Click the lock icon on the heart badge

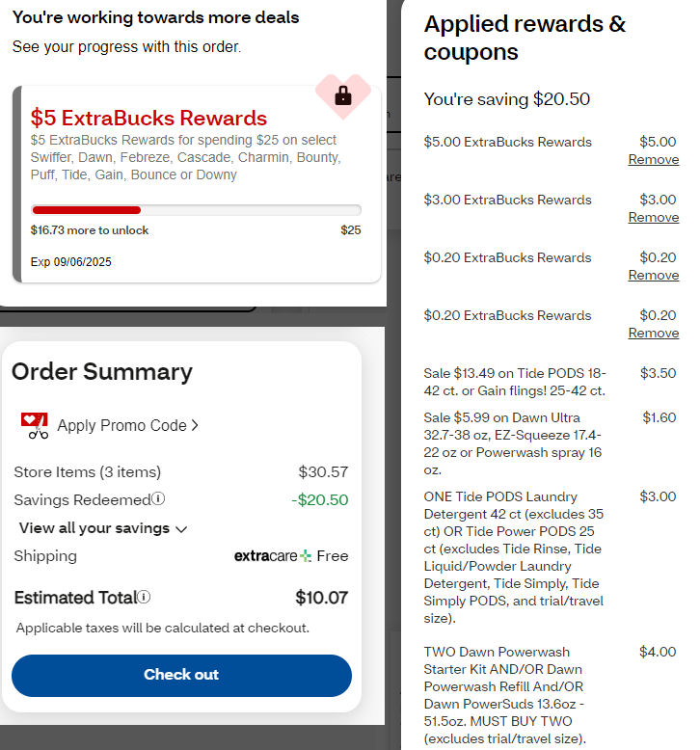tap(342, 95)
